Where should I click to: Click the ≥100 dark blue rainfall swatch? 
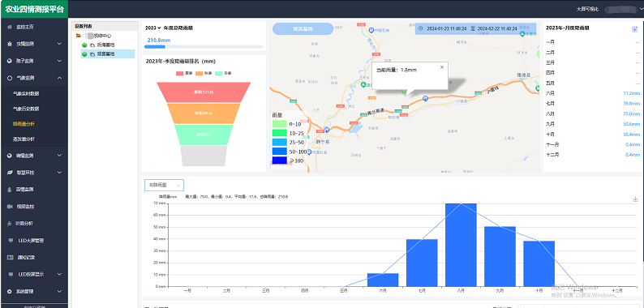coord(279,160)
